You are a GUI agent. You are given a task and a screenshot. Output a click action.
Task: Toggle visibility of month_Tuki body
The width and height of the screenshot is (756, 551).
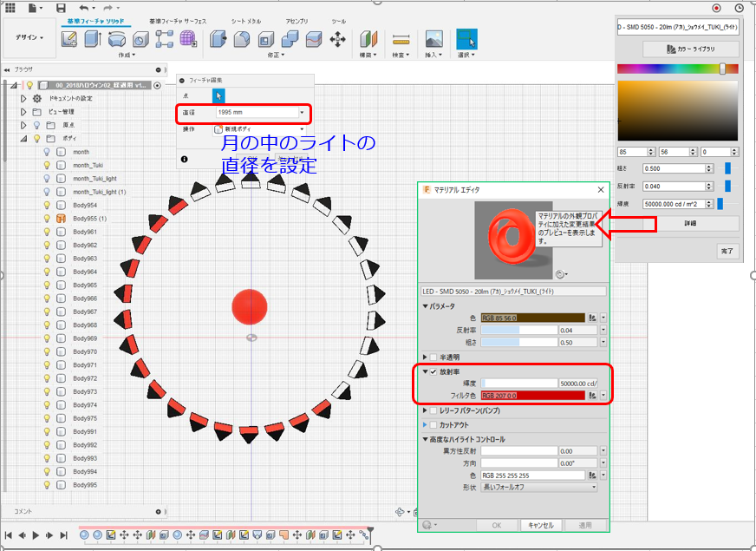47,165
